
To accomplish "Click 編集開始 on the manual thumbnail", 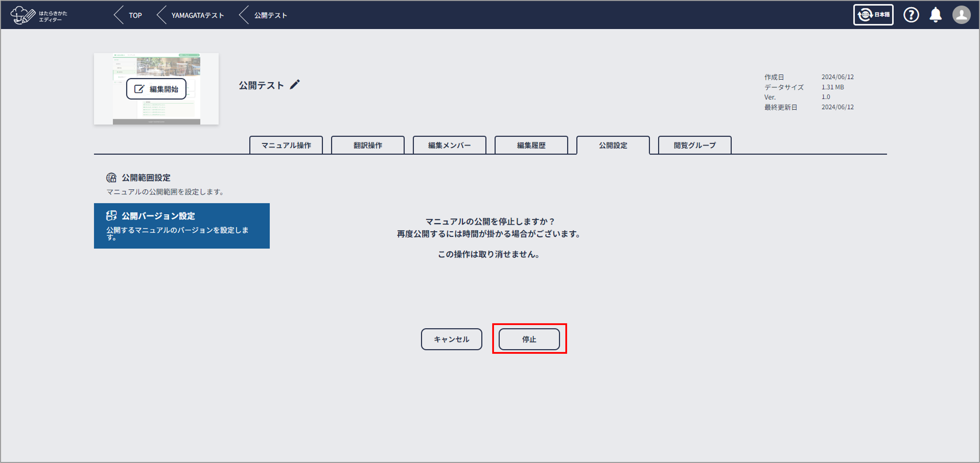I will pyautogui.click(x=156, y=89).
